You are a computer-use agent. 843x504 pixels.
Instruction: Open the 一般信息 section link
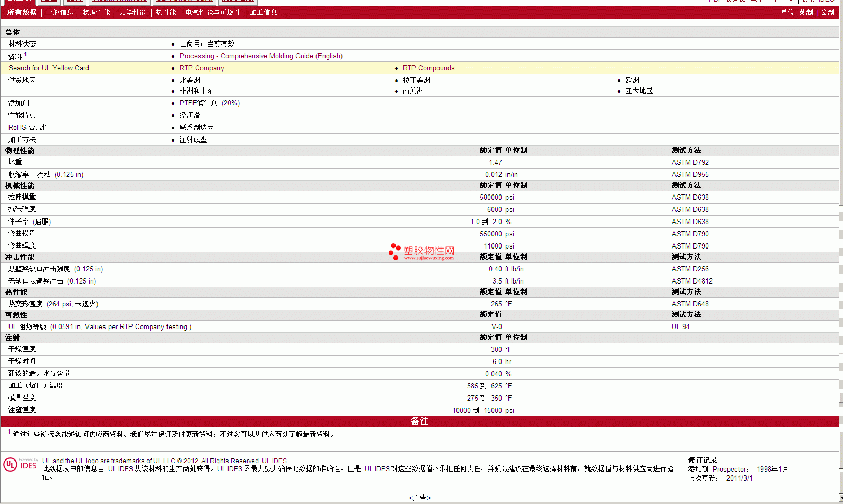60,13
